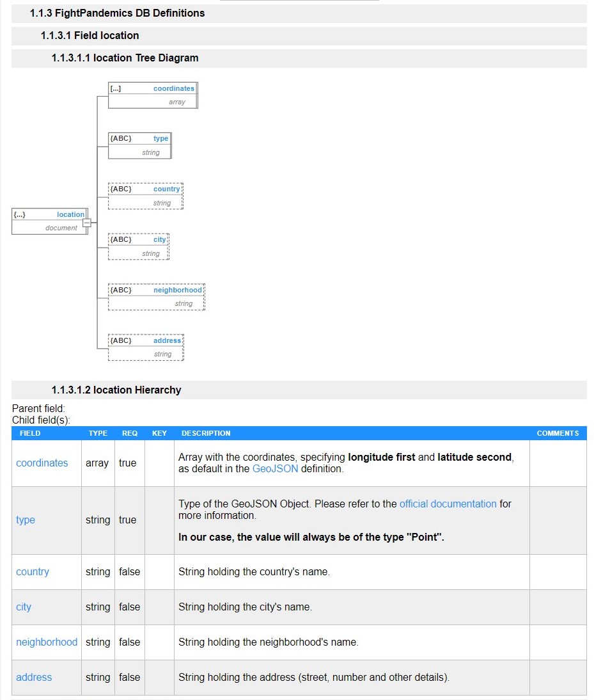Click address field link in hierarchy table
Viewport: 594px width, 700px height.
point(34,677)
